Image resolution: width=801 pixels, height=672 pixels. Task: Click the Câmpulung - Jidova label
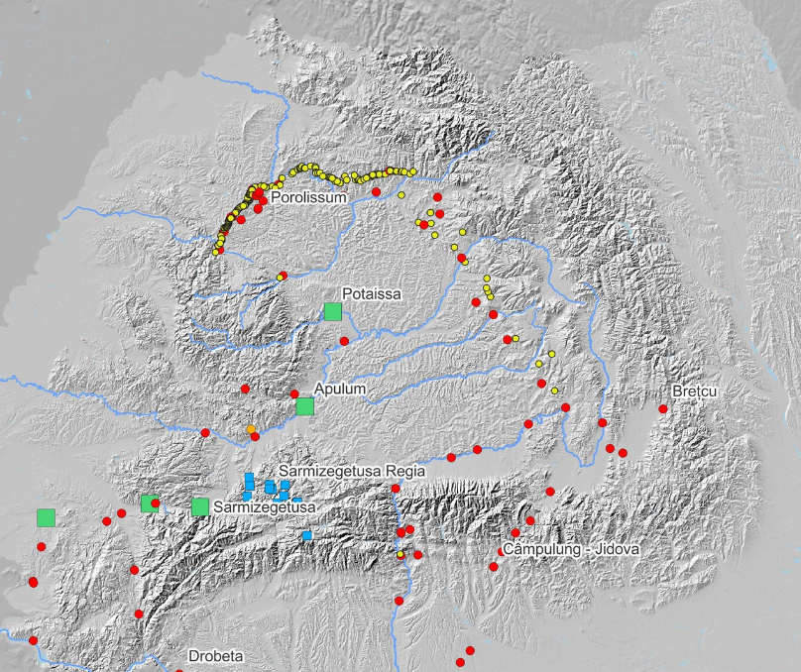click(571, 549)
